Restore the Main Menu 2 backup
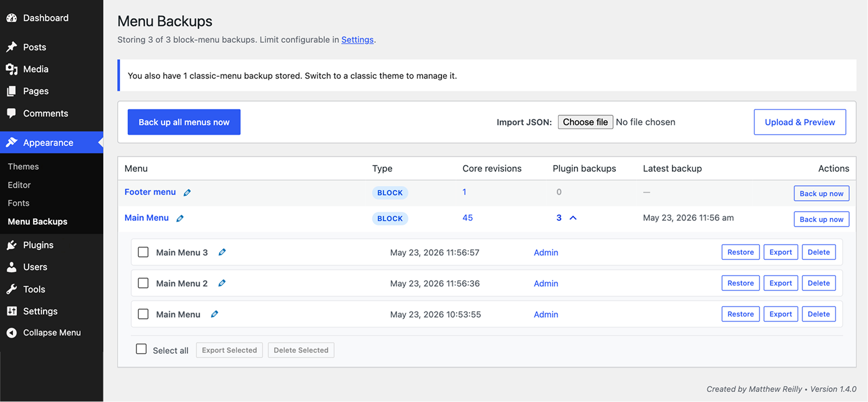The image size is (868, 402). pyautogui.click(x=741, y=283)
